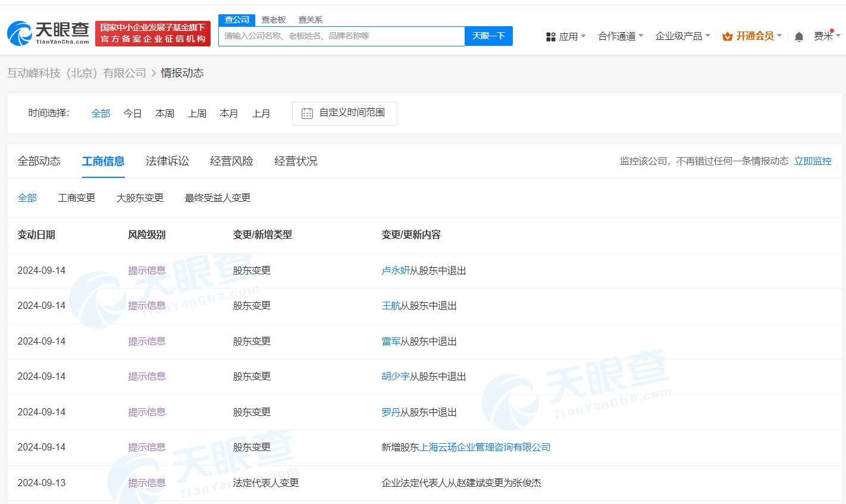Open the 法律诉讼 tab
The image size is (846, 504).
click(167, 161)
